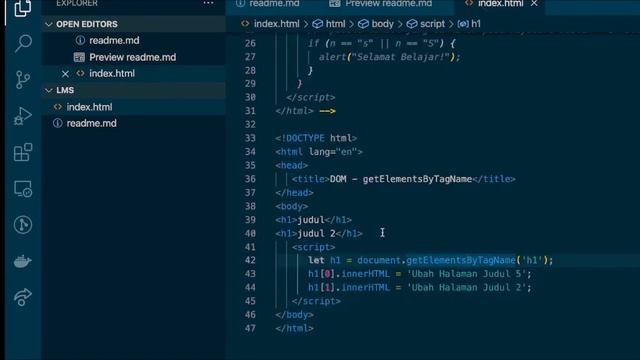The width and height of the screenshot is (640, 360).
Task: Click the getElementsByTagName method on line 42
Action: [x=461, y=260]
